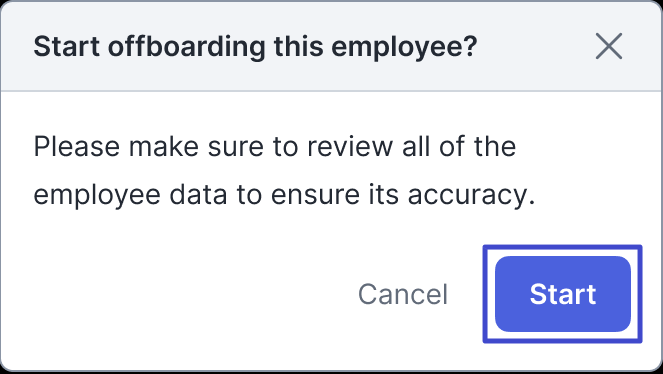Click the grey Cancel label
The image size is (663, 374).
point(403,294)
